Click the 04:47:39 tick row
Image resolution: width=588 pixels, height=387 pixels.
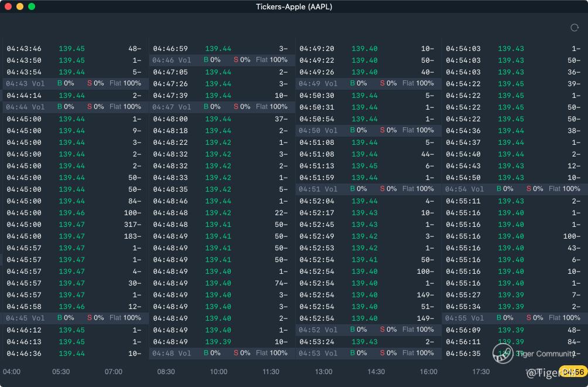tap(222, 96)
